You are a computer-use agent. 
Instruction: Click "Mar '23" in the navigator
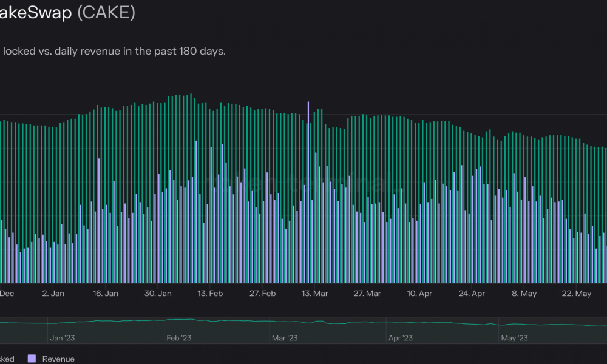285,338
